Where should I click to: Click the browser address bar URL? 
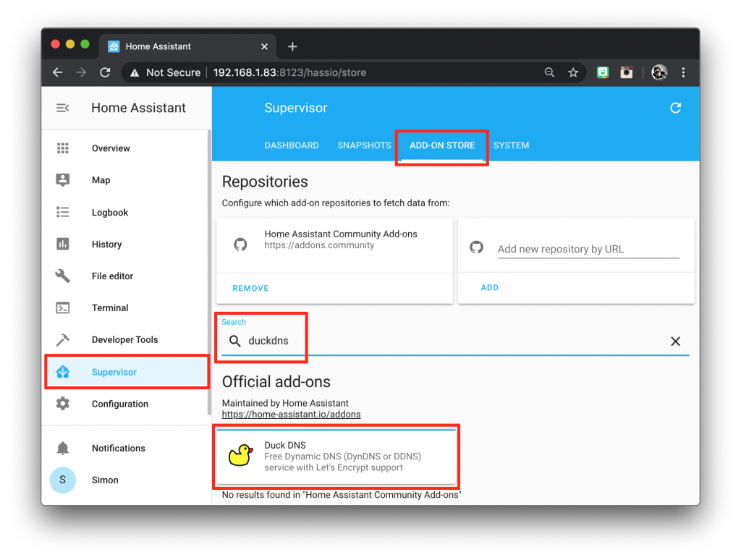point(289,72)
